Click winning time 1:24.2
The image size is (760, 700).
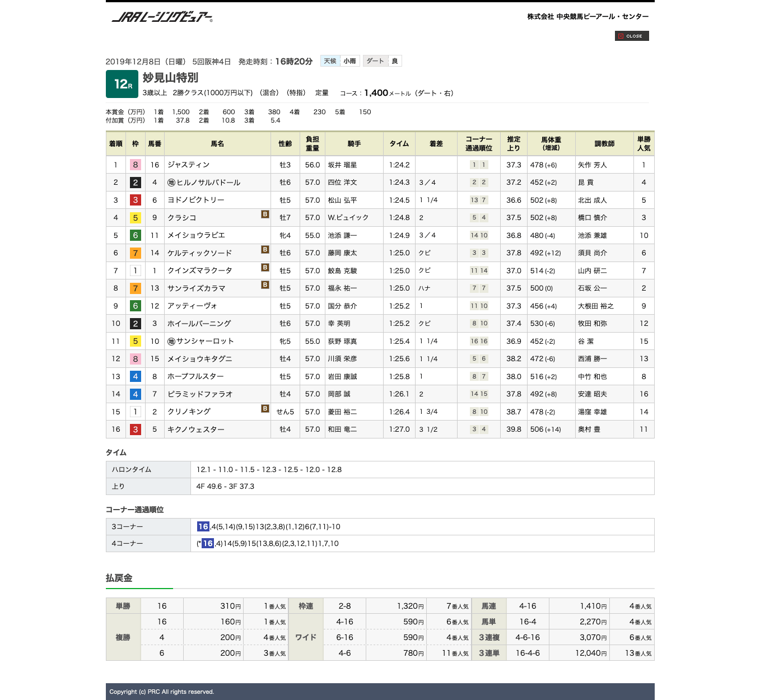coord(399,165)
